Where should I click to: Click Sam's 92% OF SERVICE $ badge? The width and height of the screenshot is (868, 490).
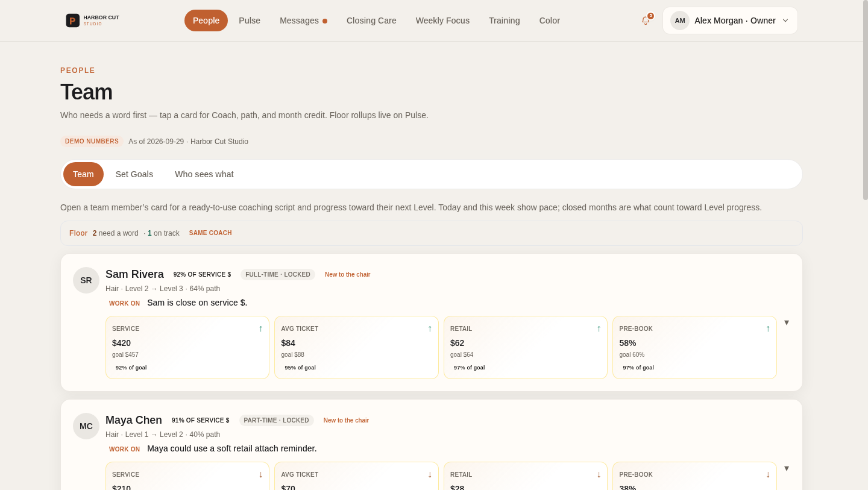point(203,275)
